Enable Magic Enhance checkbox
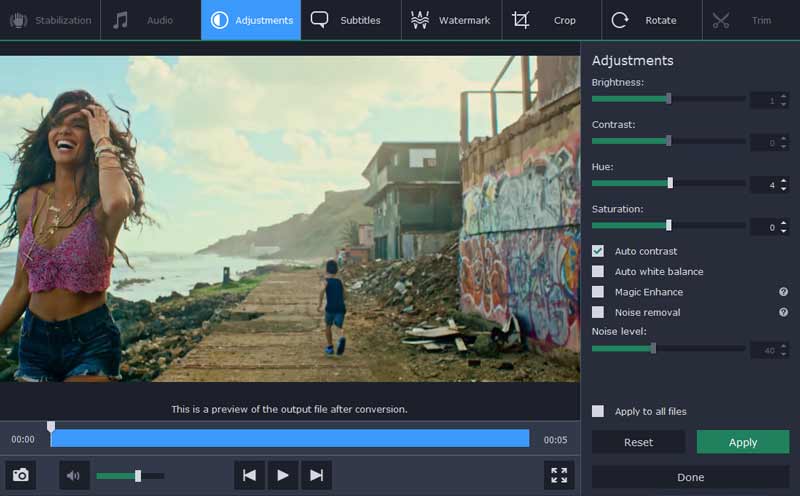 click(x=597, y=292)
